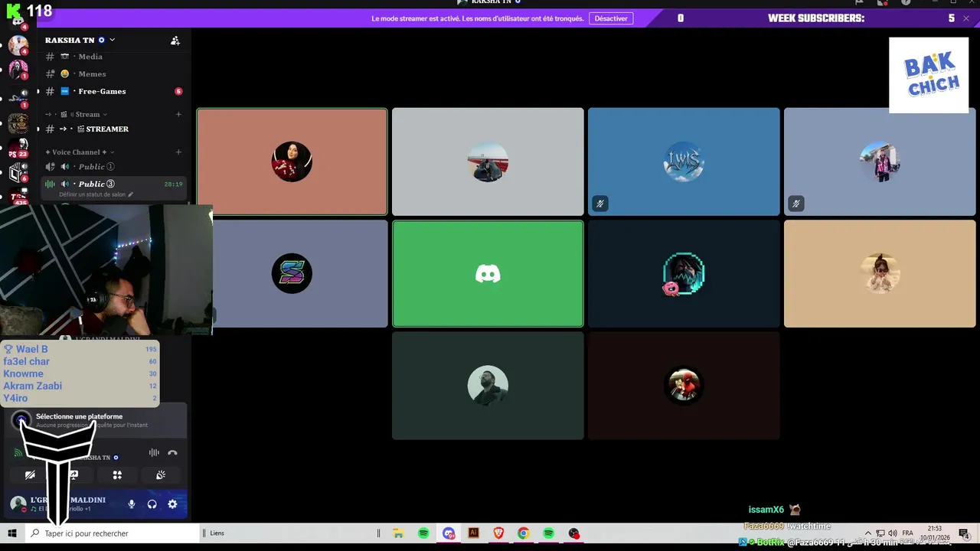980x551 pixels.
Task: Disconnect from the voice channel
Action: (x=172, y=453)
